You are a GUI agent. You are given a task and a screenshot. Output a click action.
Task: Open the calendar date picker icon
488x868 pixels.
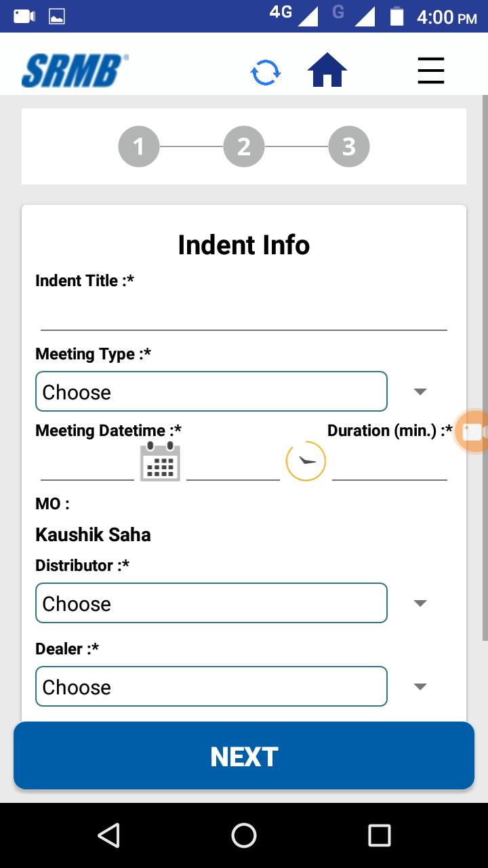pos(160,462)
